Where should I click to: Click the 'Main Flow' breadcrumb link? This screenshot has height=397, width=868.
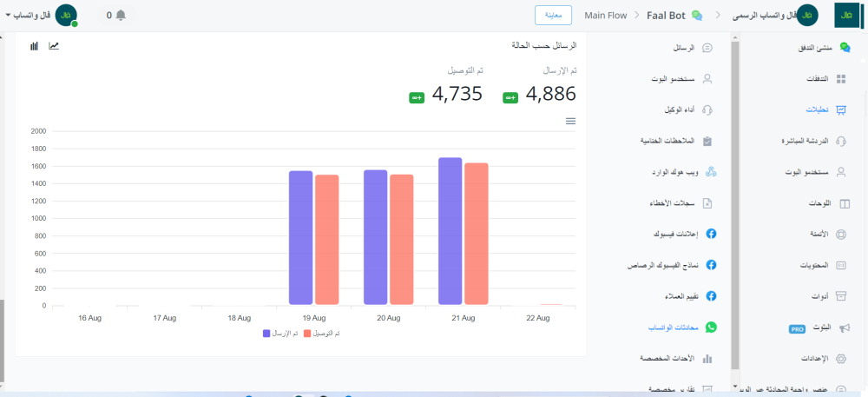coord(606,16)
